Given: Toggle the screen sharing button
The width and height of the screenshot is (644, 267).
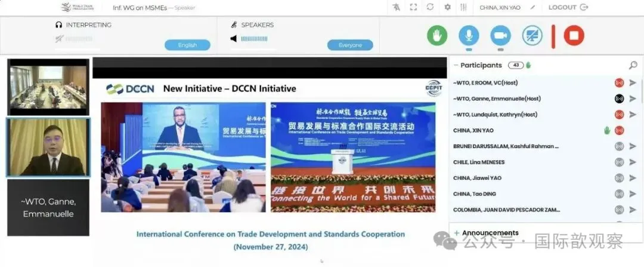Looking at the screenshot, I should (532, 35).
